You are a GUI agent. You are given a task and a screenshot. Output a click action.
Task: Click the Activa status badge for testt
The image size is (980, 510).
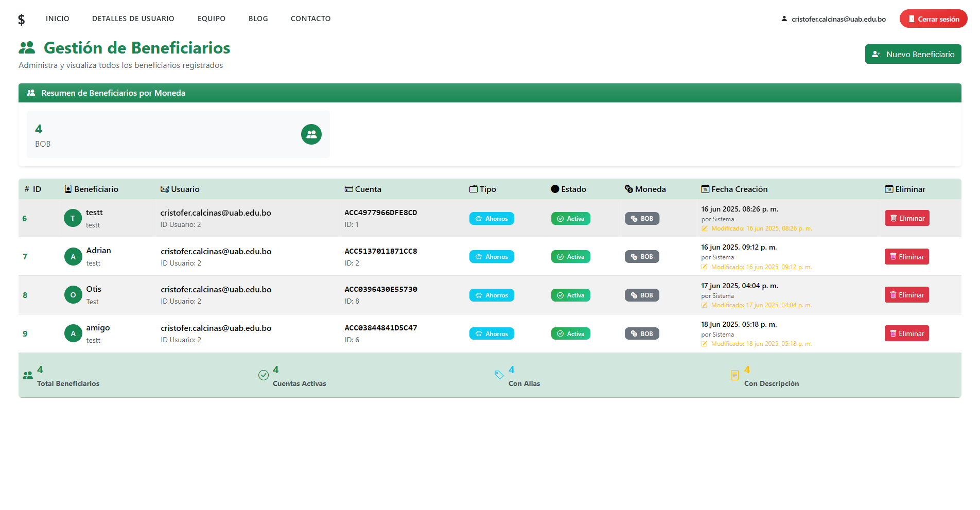tap(571, 218)
